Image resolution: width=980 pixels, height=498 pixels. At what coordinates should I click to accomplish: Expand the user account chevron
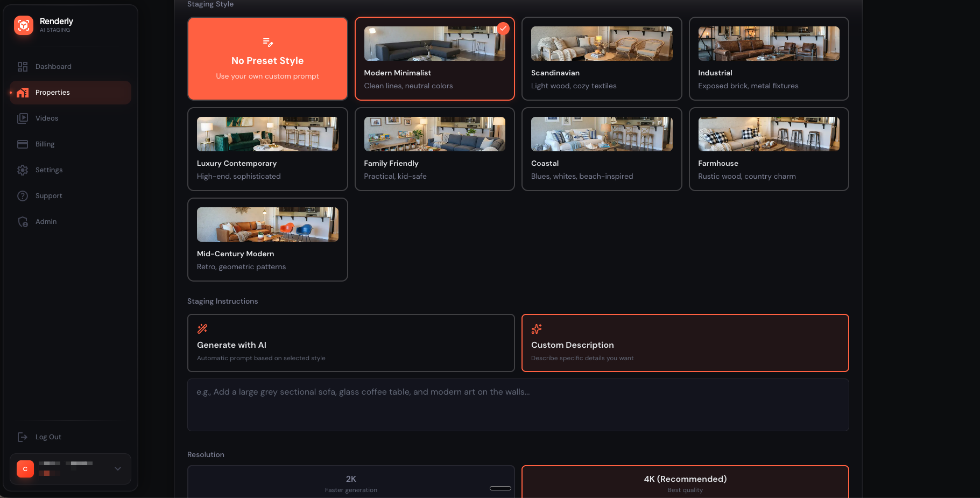(x=118, y=469)
